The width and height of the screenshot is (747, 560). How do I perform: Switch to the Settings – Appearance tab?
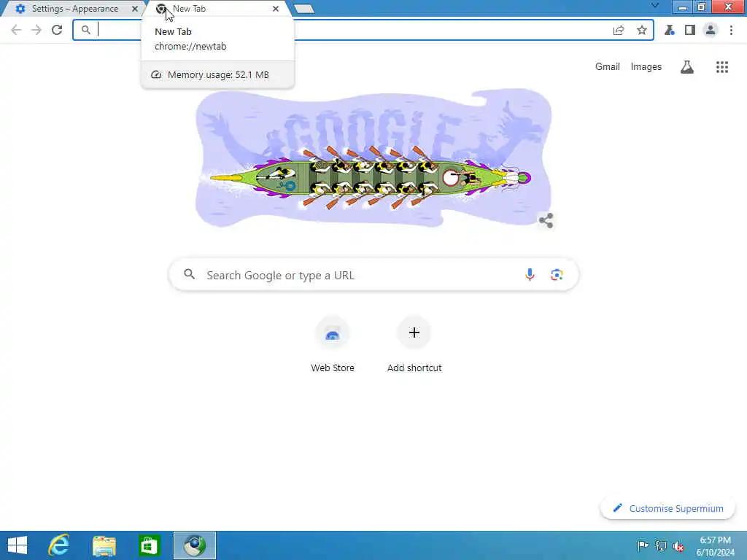pyautogui.click(x=74, y=9)
